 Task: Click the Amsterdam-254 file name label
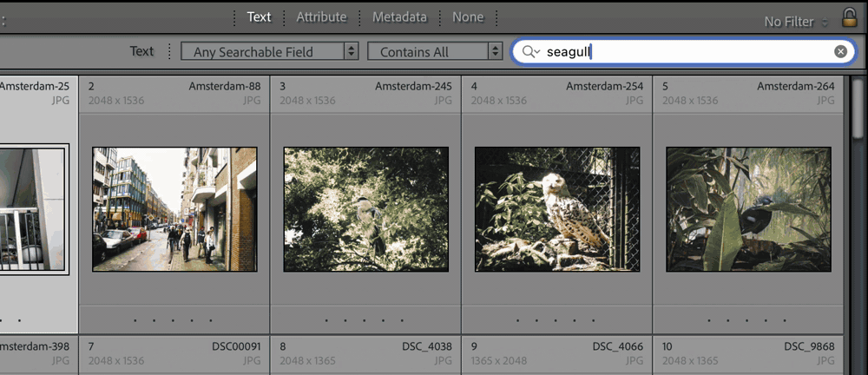click(x=604, y=87)
